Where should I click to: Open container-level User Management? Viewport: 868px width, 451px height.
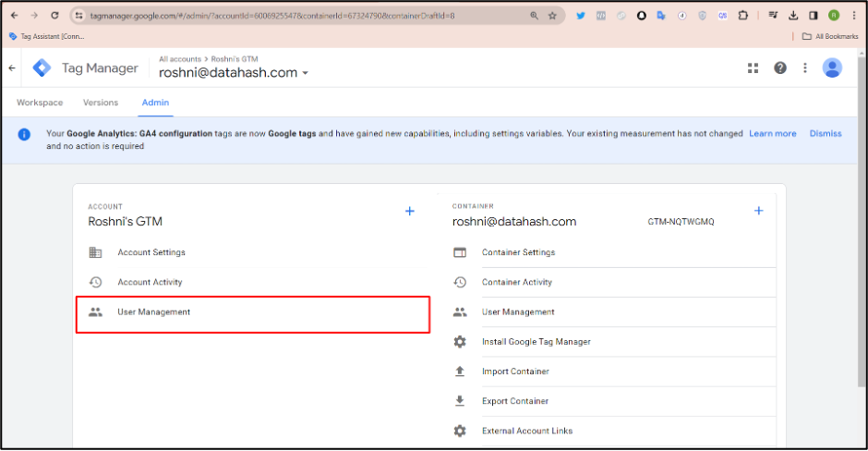[x=518, y=312]
